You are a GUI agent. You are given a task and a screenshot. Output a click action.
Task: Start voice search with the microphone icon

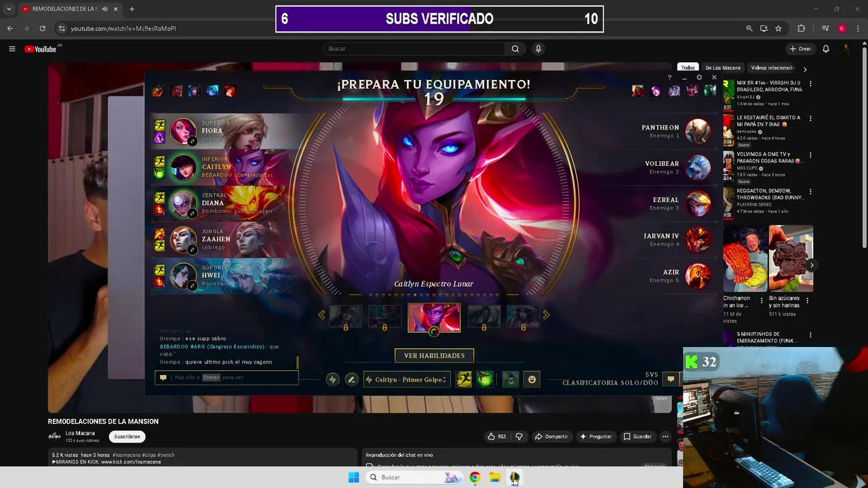pyautogui.click(x=538, y=49)
